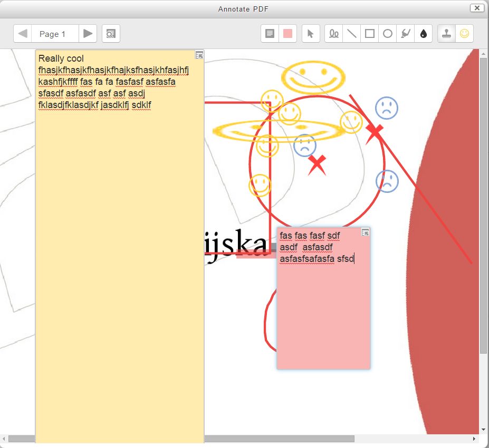
Task: Open the pink comment's menu icon
Action: click(365, 232)
